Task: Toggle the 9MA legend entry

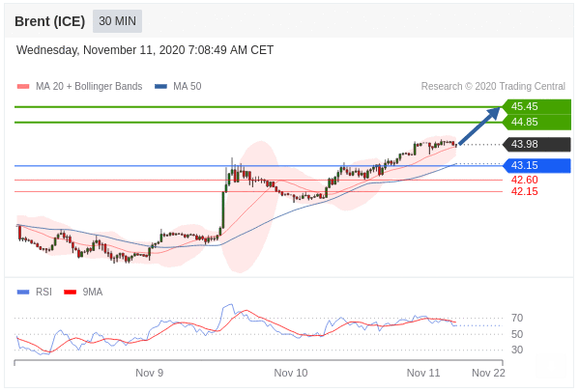Action: [83, 292]
